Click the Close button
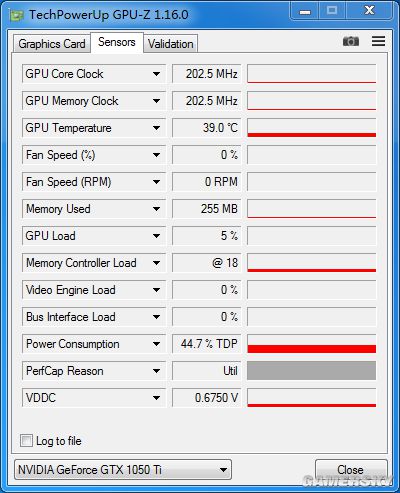400x493 pixels. coord(351,470)
